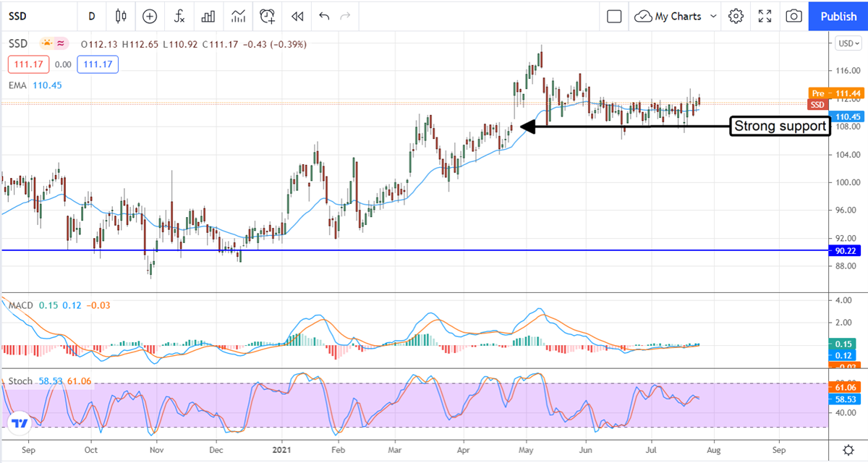Screen dimensions: 868x463
Task: Click the 58.53 Stoch axis value label
Action: [845, 399]
